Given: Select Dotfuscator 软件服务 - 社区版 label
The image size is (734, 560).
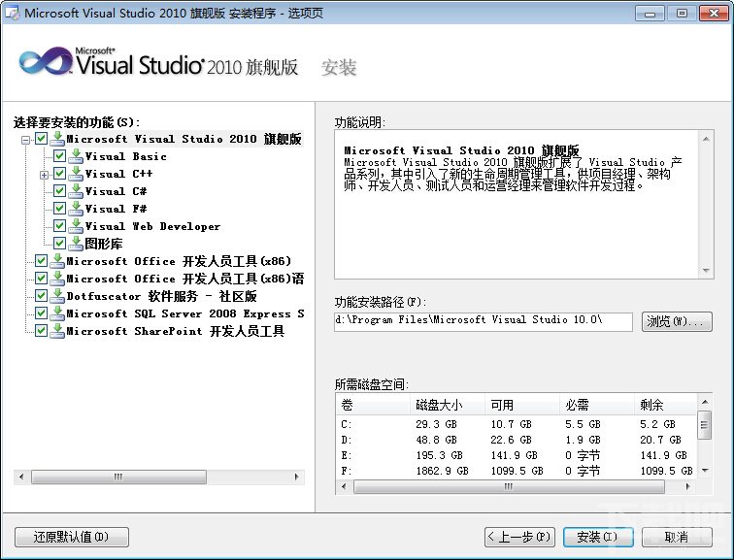Looking at the screenshot, I should tap(161, 296).
